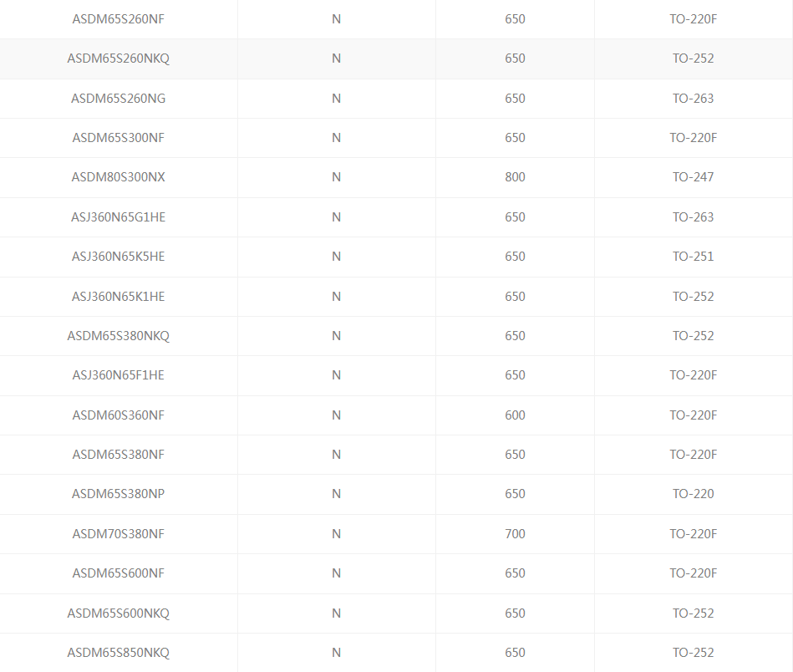Open the ASDM65S300NF product entry
This screenshot has height=672, width=793.
118,138
